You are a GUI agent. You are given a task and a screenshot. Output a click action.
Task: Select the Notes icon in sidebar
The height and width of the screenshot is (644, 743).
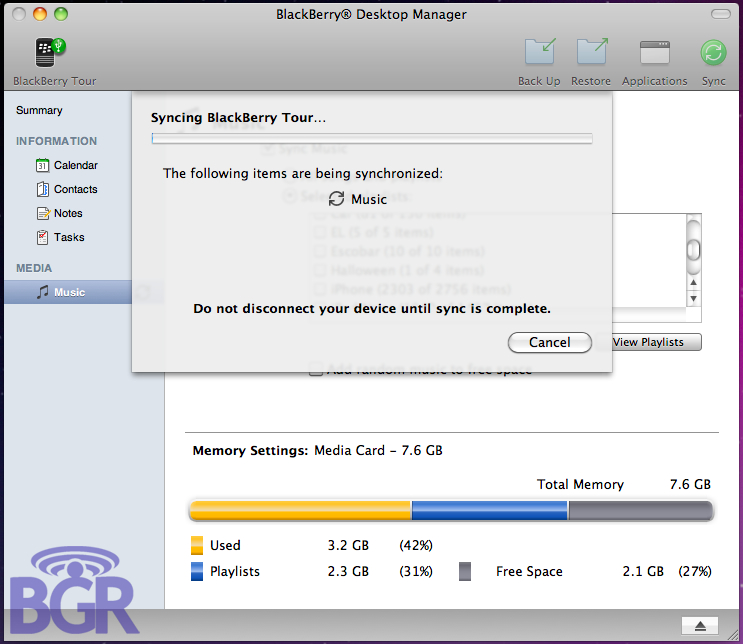tap(43, 213)
